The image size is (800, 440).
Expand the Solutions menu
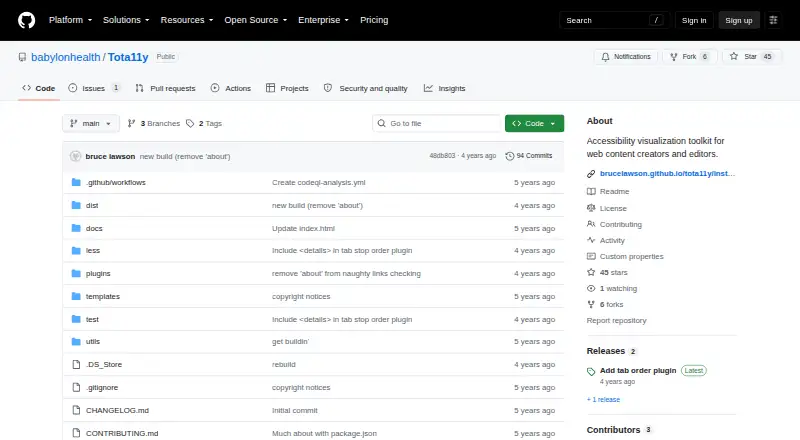126,20
